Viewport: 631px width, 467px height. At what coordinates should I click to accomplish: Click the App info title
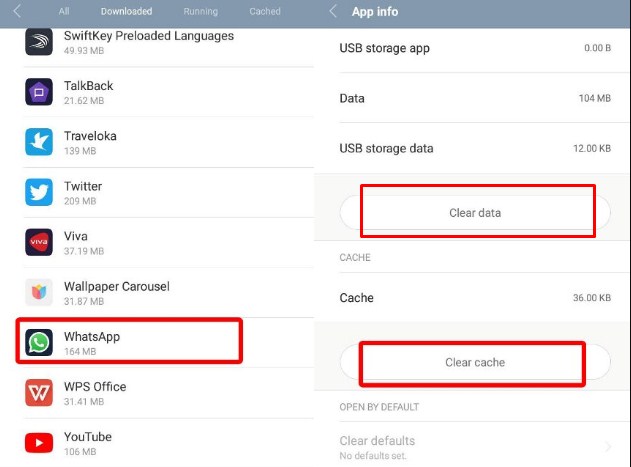point(375,12)
